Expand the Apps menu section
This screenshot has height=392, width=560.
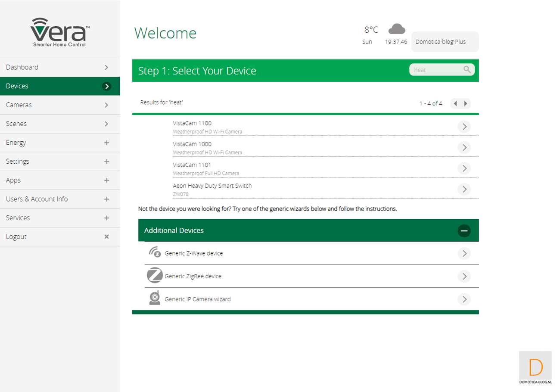pos(106,180)
